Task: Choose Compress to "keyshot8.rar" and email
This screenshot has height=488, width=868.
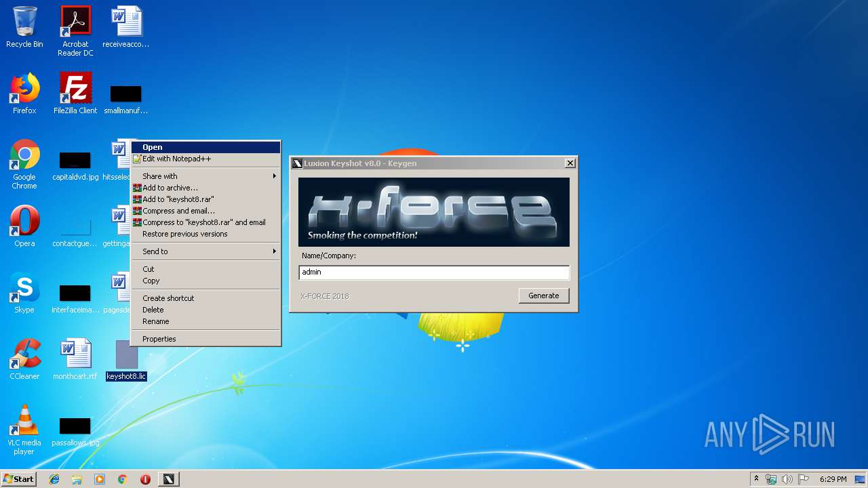Action: pos(206,222)
